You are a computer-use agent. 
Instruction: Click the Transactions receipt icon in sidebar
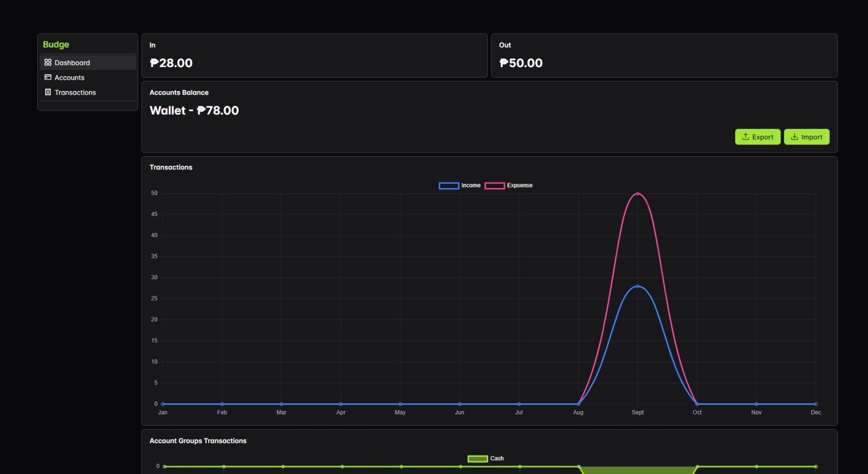pos(48,92)
